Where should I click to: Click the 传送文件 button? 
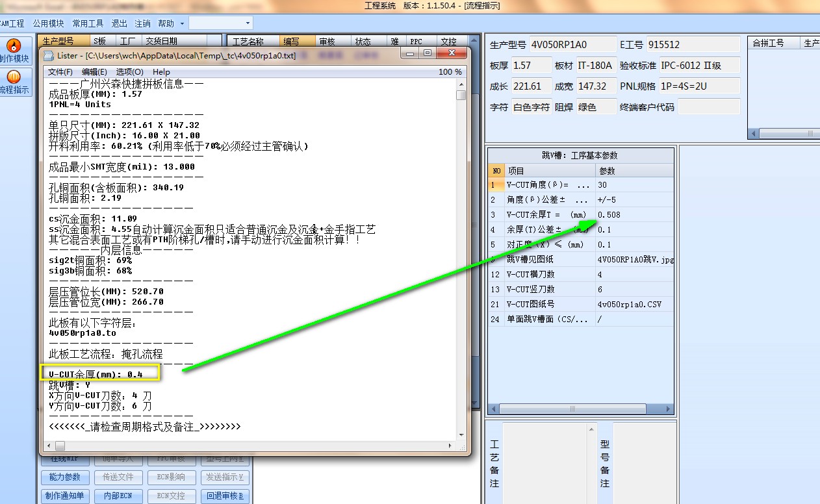[x=118, y=477]
